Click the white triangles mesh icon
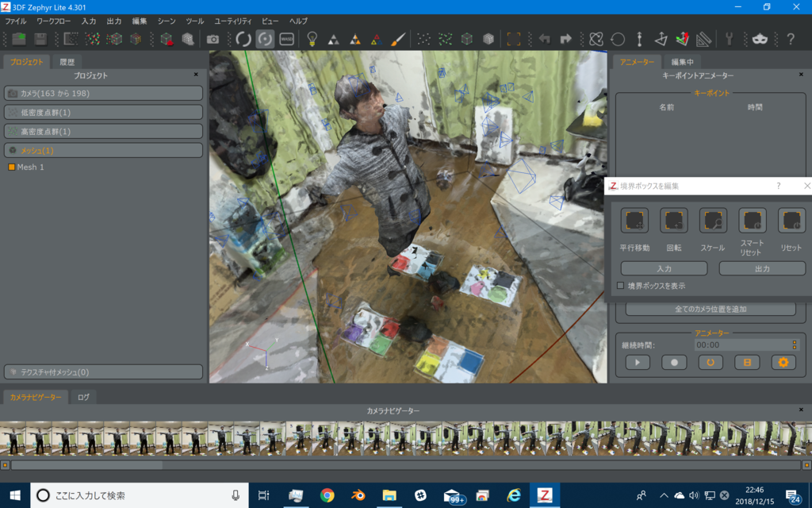 (334, 40)
